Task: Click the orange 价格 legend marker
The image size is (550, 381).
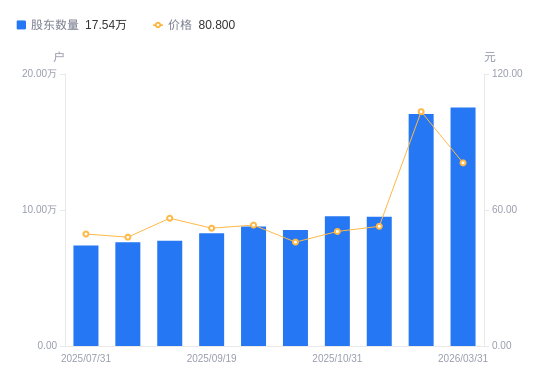Action: pos(158,25)
